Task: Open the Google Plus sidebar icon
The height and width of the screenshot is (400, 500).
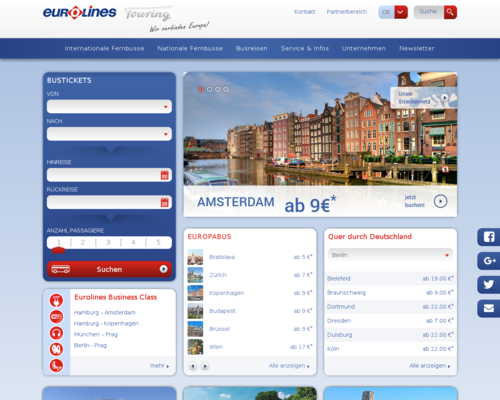Action: (489, 261)
